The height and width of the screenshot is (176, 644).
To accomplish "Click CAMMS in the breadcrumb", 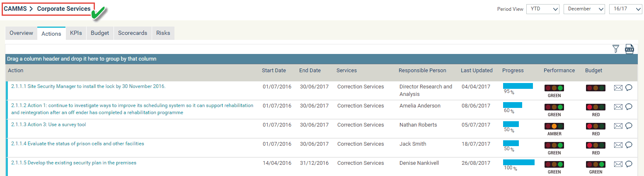I will click(x=15, y=9).
